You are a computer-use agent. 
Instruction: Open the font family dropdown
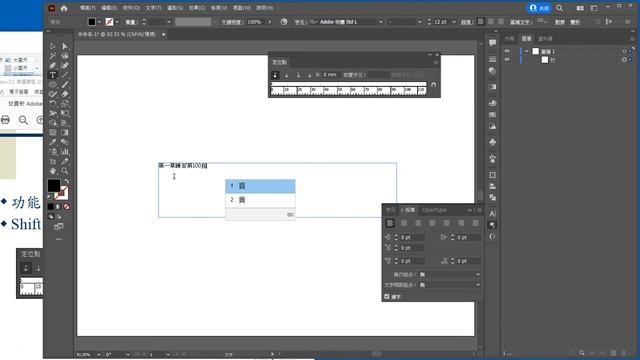tap(380, 22)
